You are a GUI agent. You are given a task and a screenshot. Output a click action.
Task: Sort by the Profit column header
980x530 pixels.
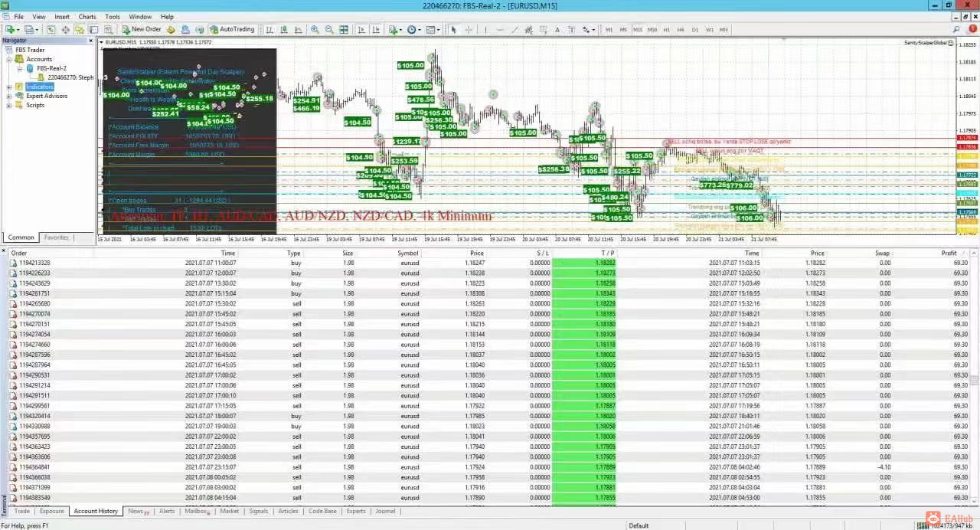(x=949, y=253)
